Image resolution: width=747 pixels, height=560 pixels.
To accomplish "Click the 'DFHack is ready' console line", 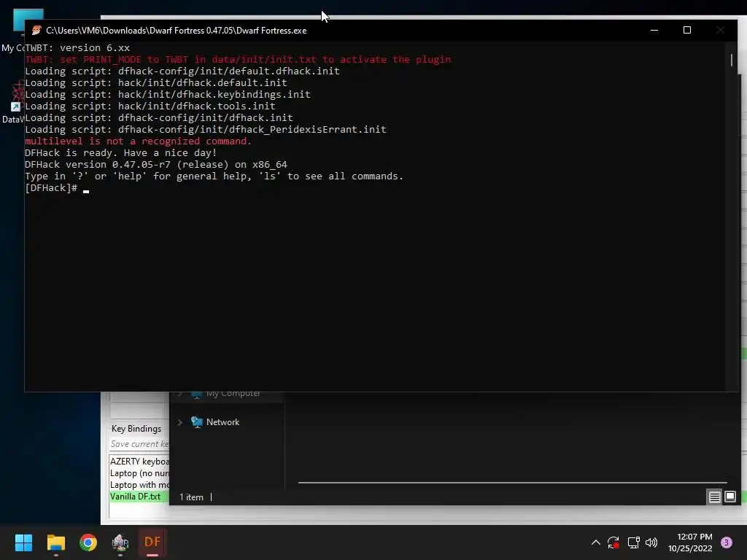I will coord(120,153).
